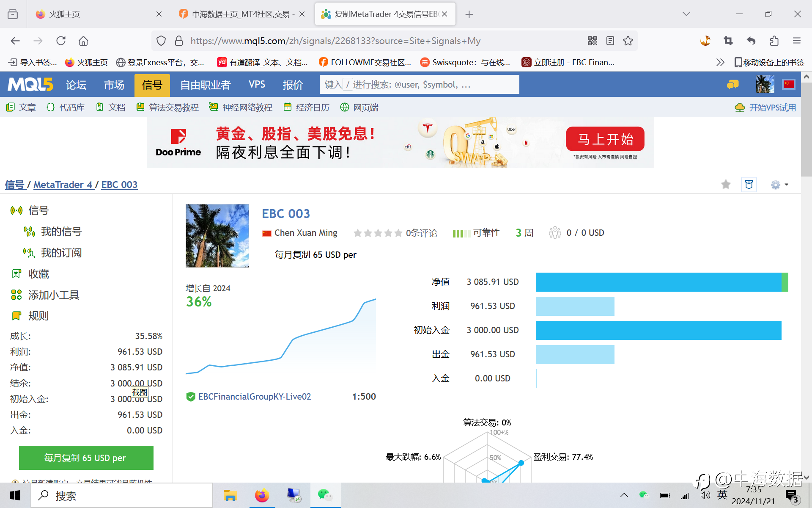Show more bookmarks chevron
812x508 pixels.
tap(720, 62)
